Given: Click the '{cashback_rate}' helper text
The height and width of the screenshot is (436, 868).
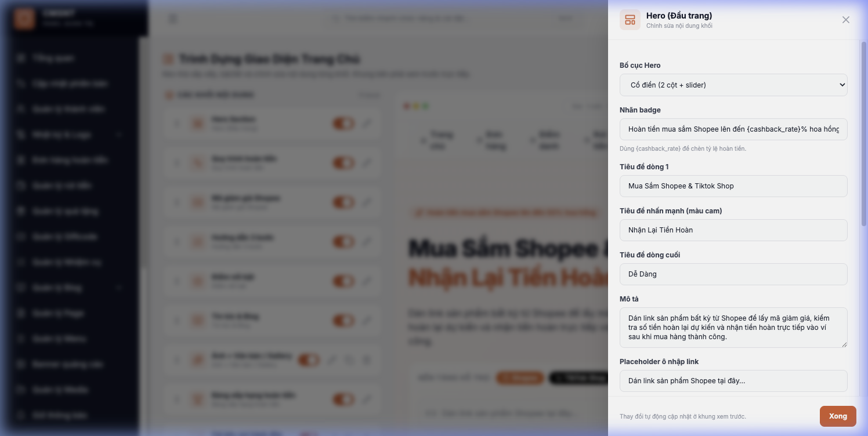Looking at the screenshot, I should (683, 148).
